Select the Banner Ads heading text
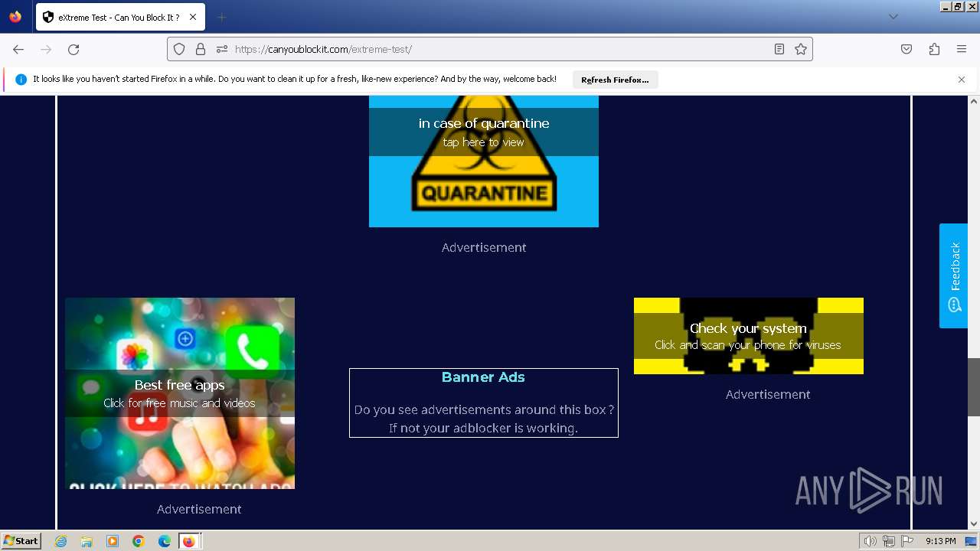The width and height of the screenshot is (980, 551). 483,377
